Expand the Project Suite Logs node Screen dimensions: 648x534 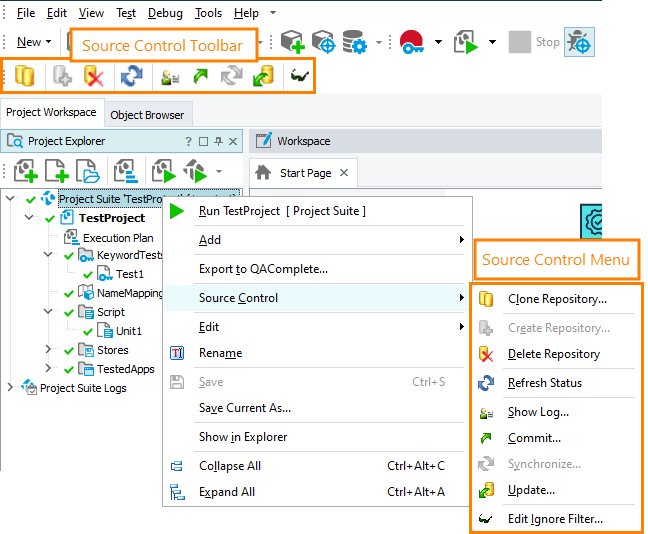pos(10,388)
